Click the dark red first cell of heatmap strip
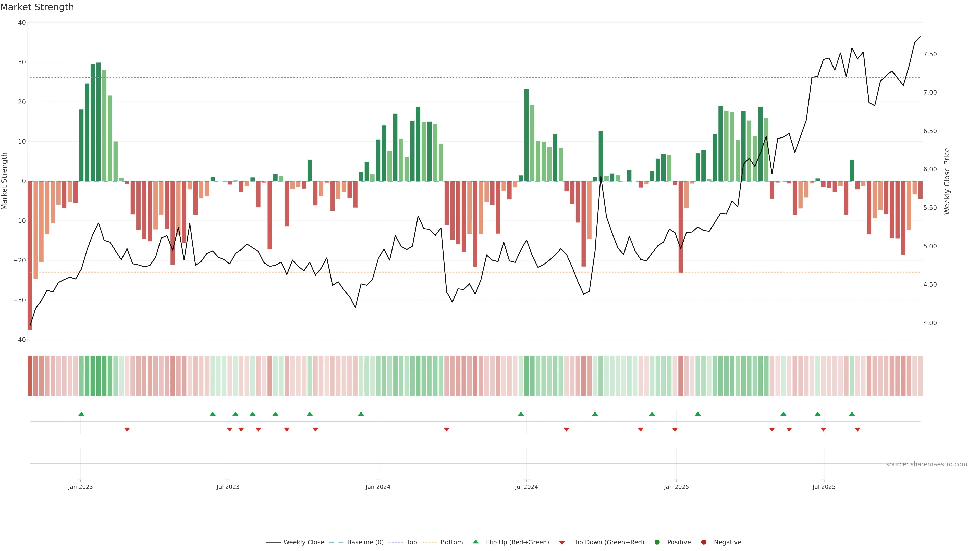This screenshot has height=551, width=980. (30, 376)
